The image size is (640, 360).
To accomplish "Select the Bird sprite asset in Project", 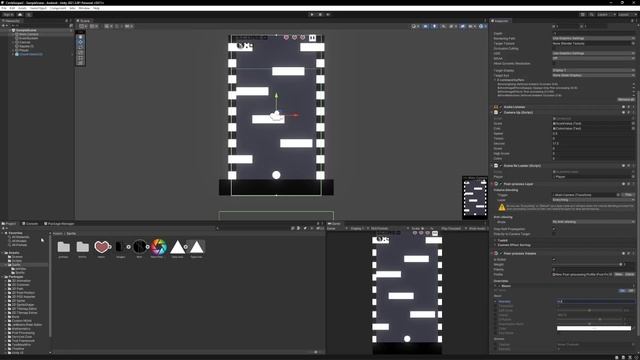I will click(140, 247).
